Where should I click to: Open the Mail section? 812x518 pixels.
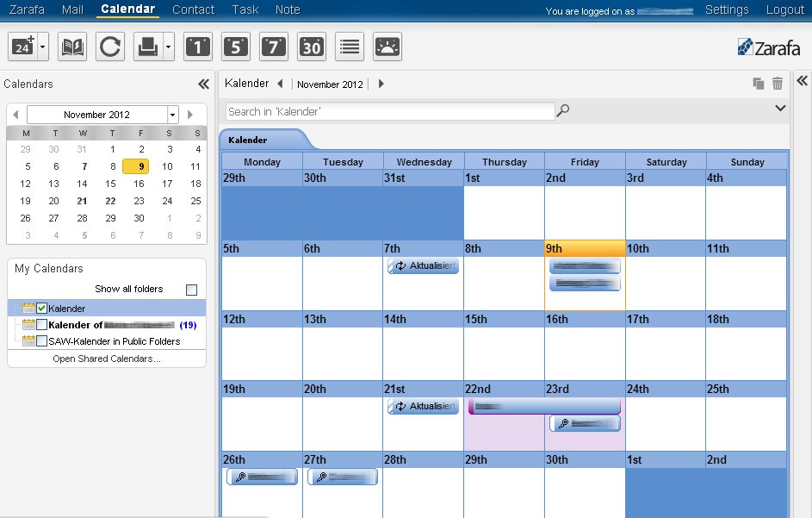(x=72, y=9)
